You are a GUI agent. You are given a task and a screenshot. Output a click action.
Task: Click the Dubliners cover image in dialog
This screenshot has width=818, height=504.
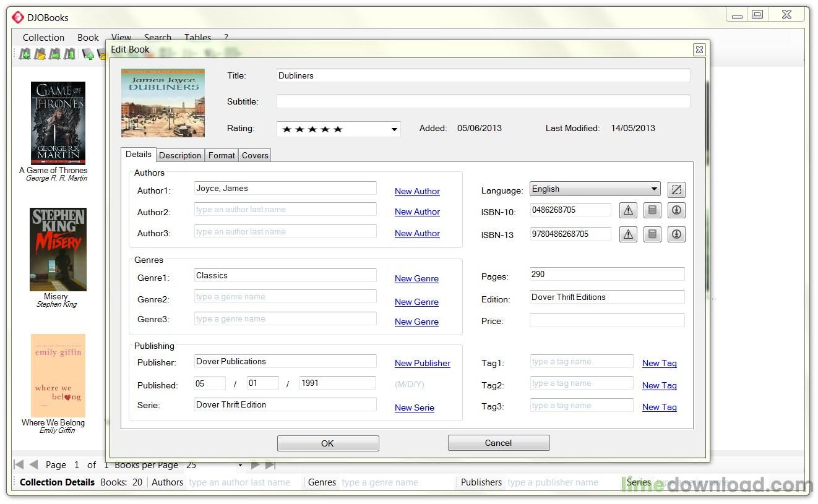point(163,103)
